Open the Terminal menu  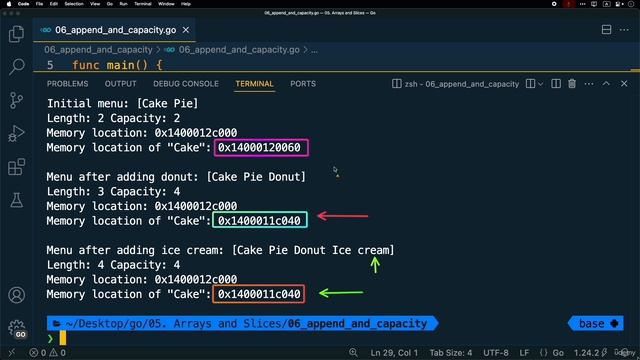tap(142, 4)
